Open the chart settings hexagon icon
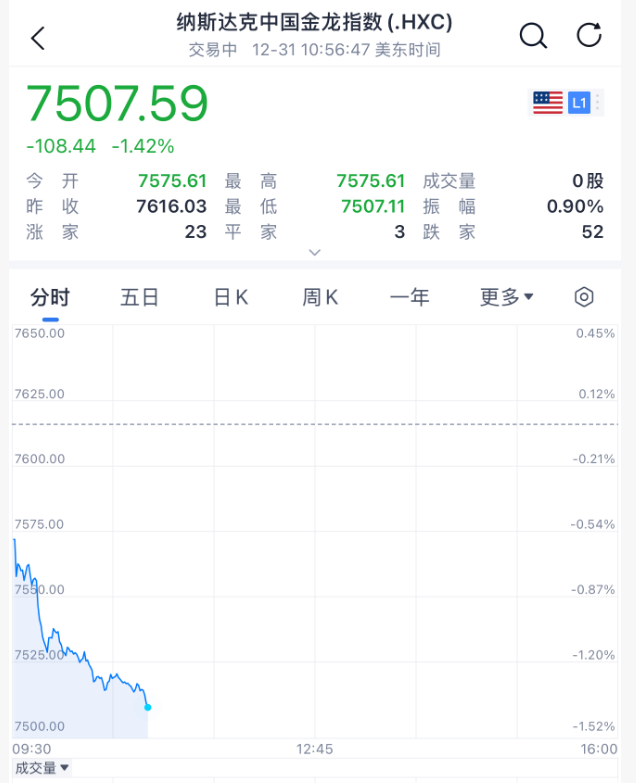 (x=584, y=297)
